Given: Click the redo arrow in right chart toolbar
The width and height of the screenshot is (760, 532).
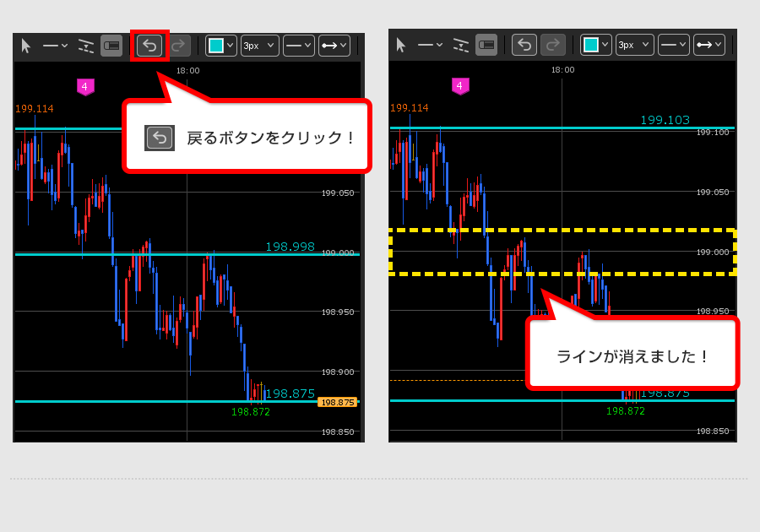Looking at the screenshot, I should [x=553, y=45].
